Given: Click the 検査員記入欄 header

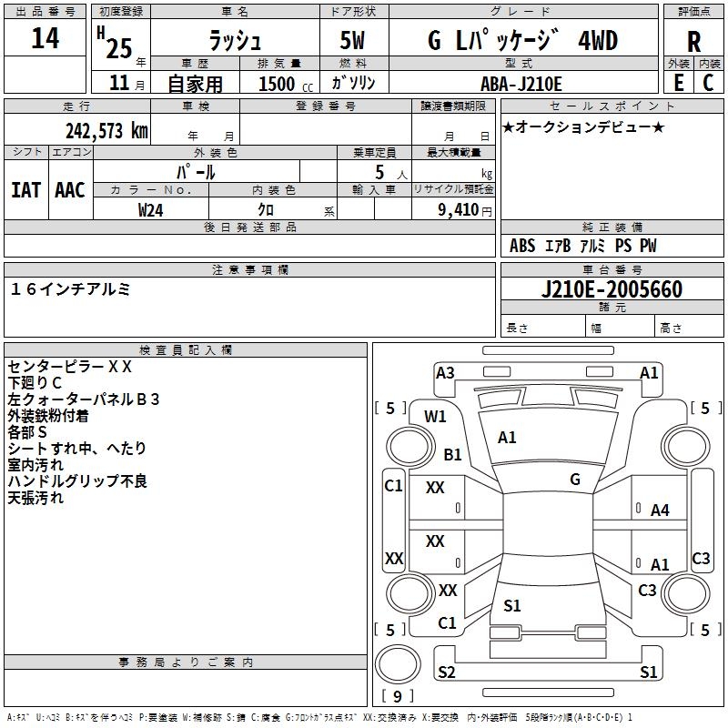Looking at the screenshot, I should tap(186, 350).
